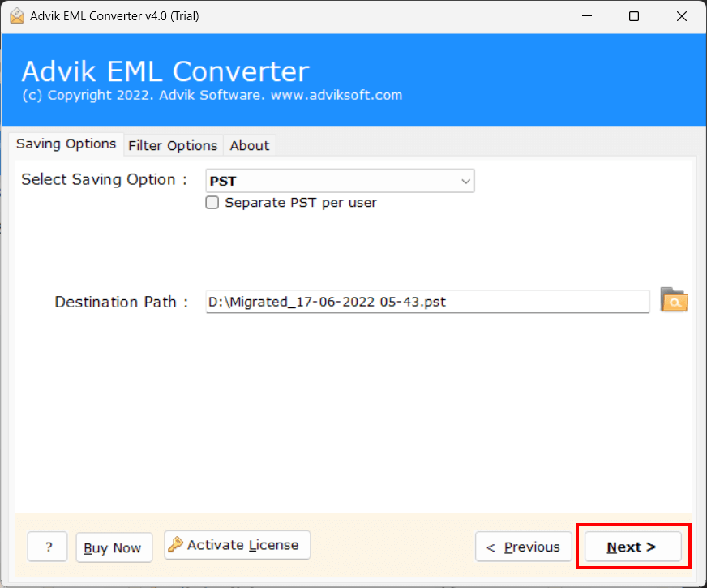707x588 pixels.
Task: Go back with the Previous button
Action: 524,547
